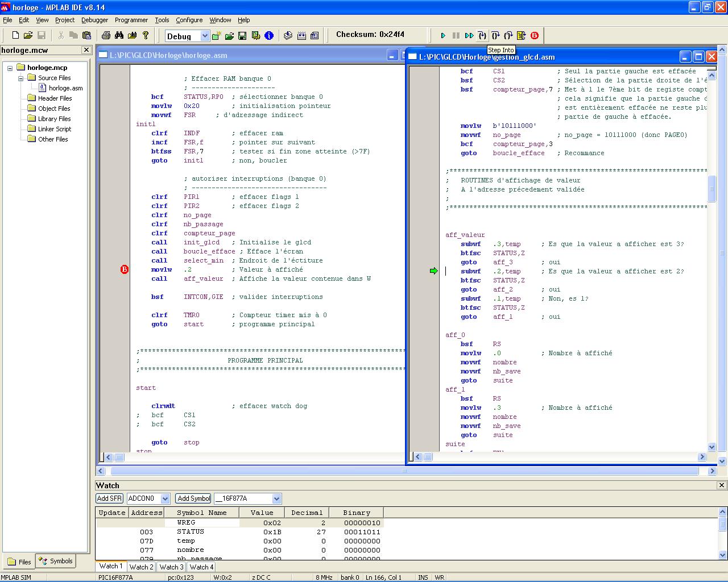Click the binoculars Find icon

(x=119, y=36)
